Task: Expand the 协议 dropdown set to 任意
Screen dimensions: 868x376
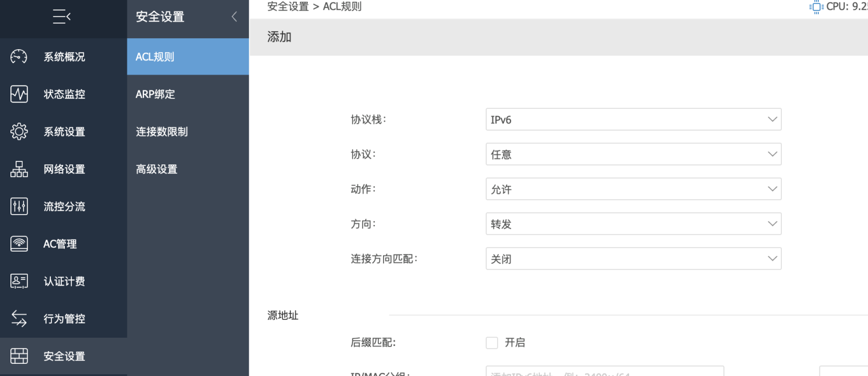Action: point(633,154)
